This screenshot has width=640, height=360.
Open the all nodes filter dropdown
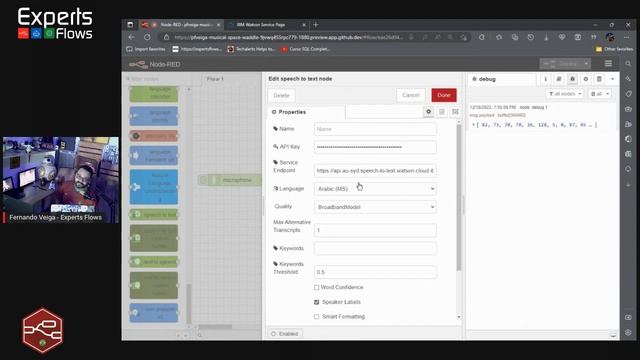[x=565, y=94]
